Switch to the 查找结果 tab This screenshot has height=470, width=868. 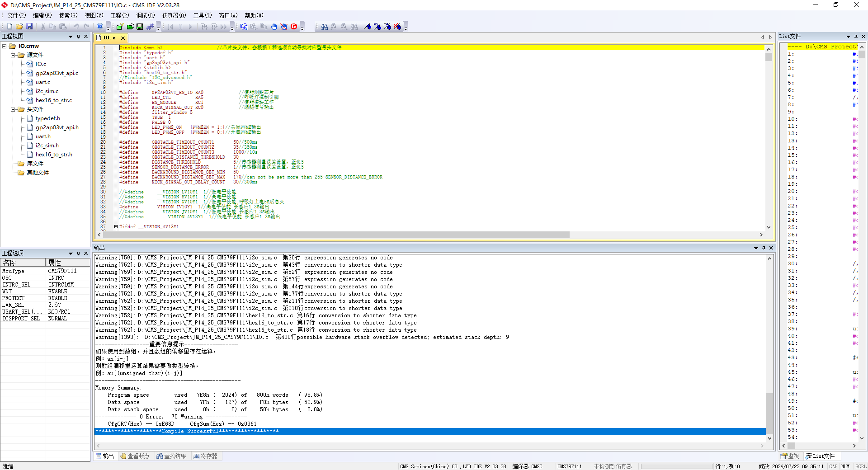pyautogui.click(x=171, y=456)
